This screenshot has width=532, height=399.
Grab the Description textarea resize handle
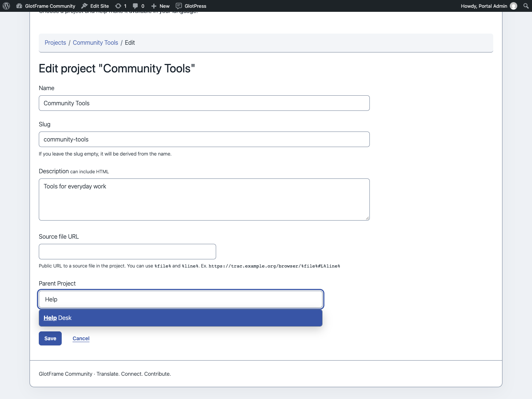tap(367, 218)
